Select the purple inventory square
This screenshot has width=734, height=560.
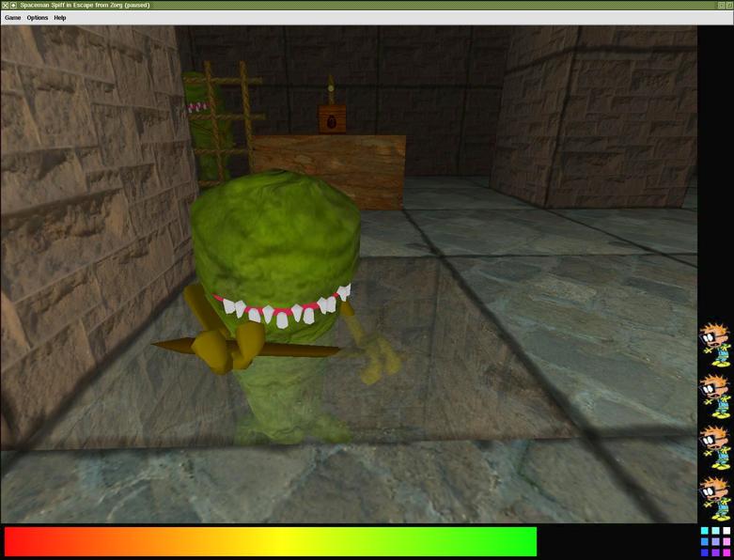click(x=715, y=552)
